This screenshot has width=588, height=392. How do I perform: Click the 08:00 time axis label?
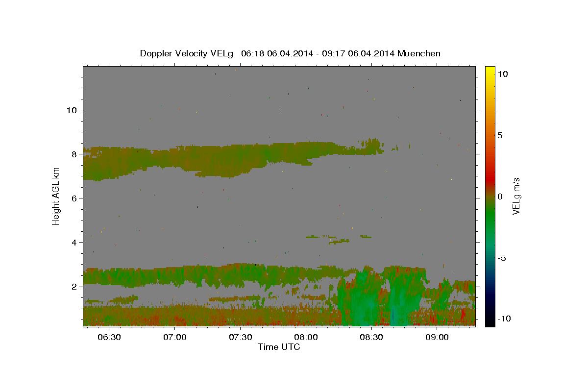[306, 337]
